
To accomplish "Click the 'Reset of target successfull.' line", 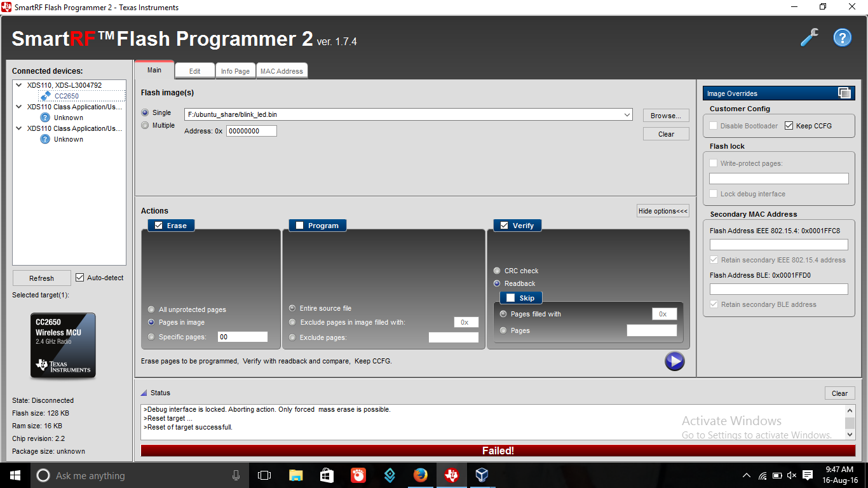I will (188, 427).
